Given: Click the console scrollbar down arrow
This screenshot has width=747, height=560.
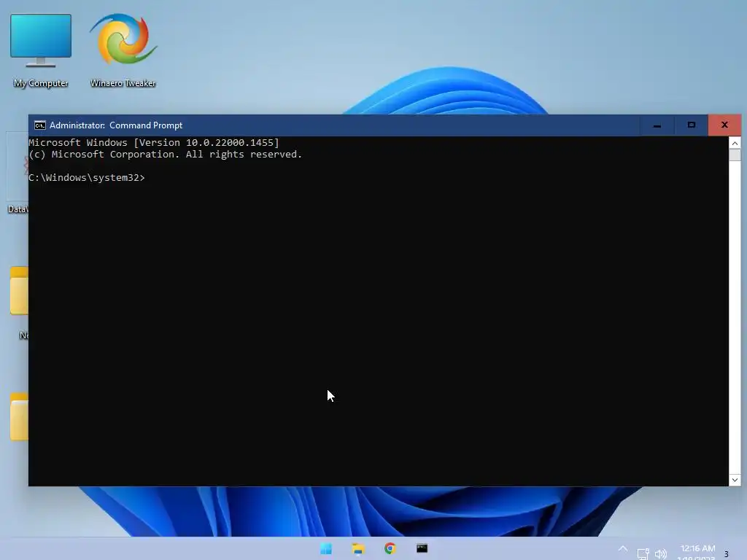Looking at the screenshot, I should [x=735, y=480].
